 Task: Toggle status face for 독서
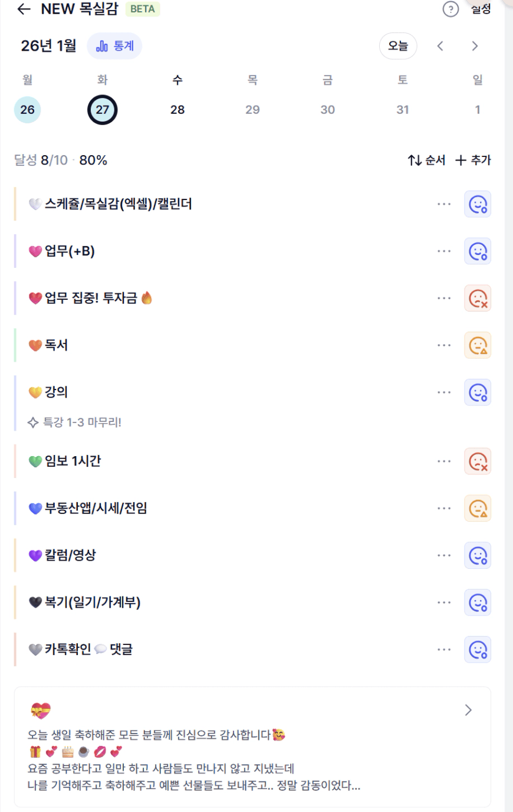[478, 345]
